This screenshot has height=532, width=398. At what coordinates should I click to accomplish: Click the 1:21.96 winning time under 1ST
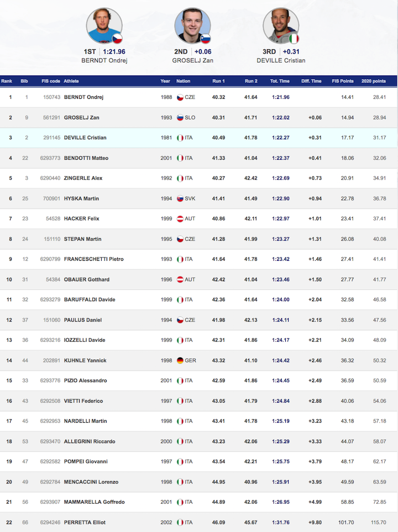[114, 52]
